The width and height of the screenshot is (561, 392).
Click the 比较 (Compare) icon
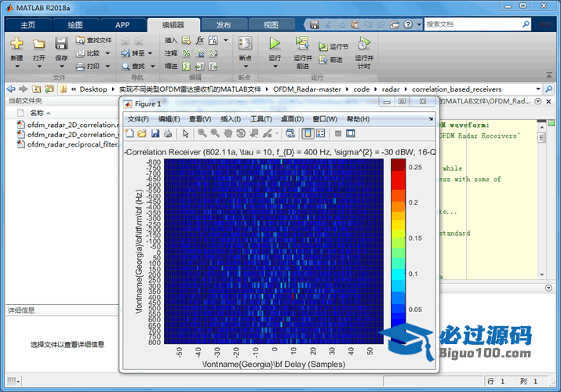pos(80,53)
